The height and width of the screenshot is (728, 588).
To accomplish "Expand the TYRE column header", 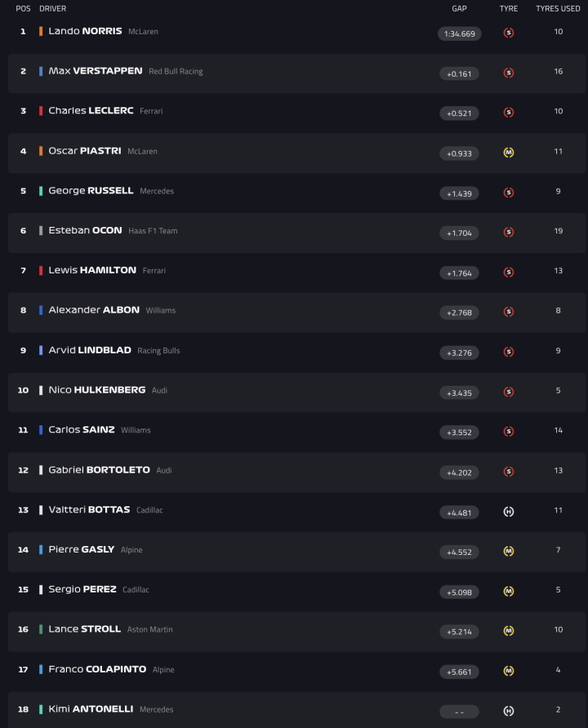I will (x=509, y=8).
